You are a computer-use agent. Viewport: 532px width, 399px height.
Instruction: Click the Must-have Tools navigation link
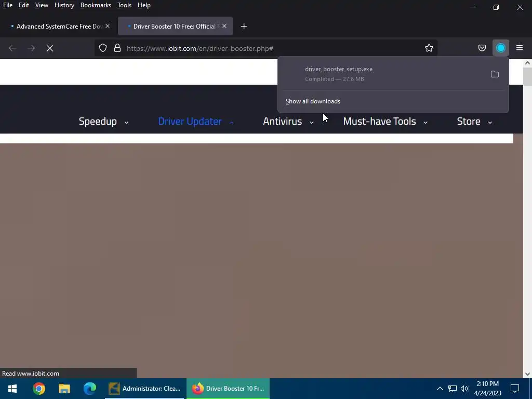(x=379, y=121)
